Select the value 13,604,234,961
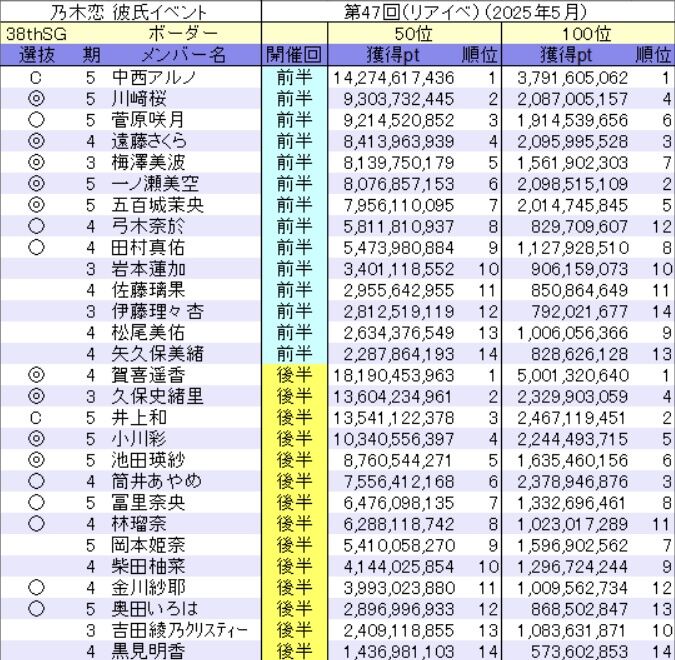The height and width of the screenshot is (660, 675). coord(392,397)
